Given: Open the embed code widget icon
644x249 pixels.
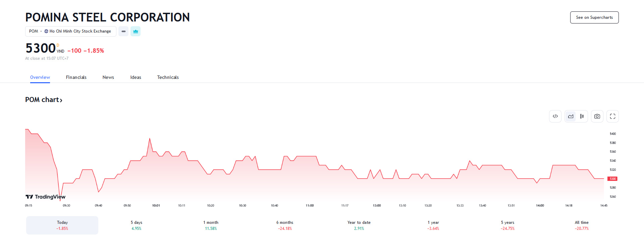Looking at the screenshot, I should click(x=555, y=116).
